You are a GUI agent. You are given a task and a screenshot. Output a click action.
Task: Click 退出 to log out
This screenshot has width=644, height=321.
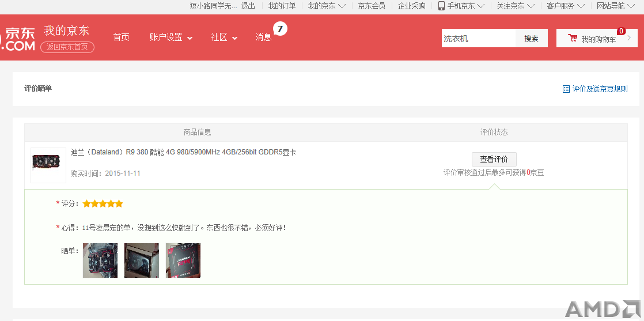tap(248, 6)
